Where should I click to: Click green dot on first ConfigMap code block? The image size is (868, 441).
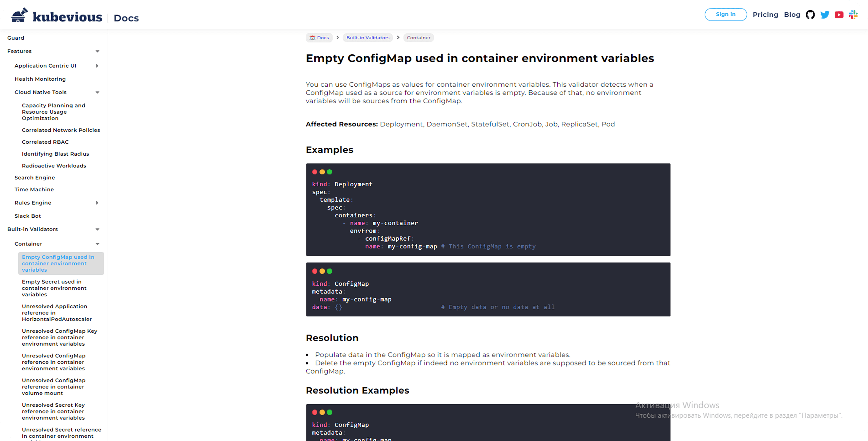(x=330, y=271)
